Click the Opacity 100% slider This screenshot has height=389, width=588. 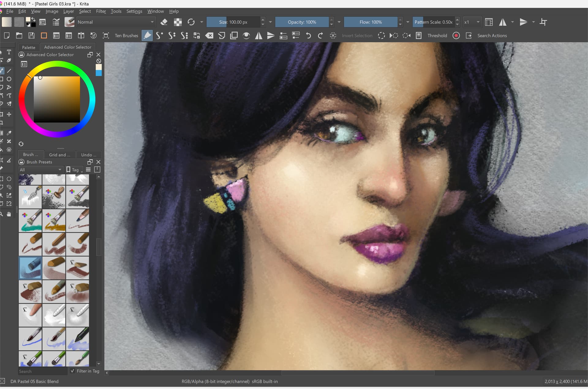[x=302, y=22]
